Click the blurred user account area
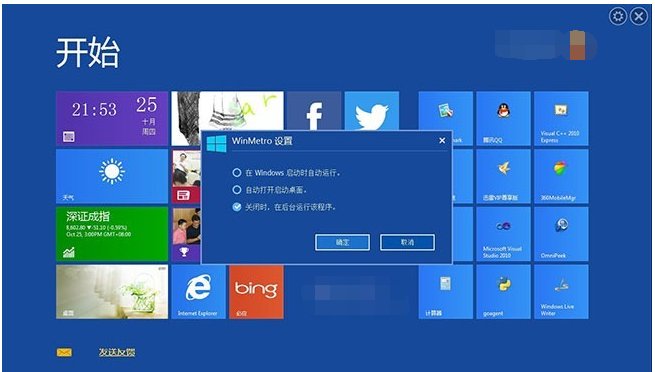655x372 pixels. [546, 45]
